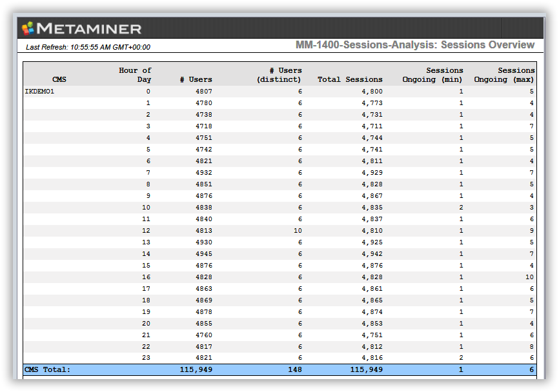Click total sessions value 4,861
Viewport: 559px width, 392px height.
[372, 289]
